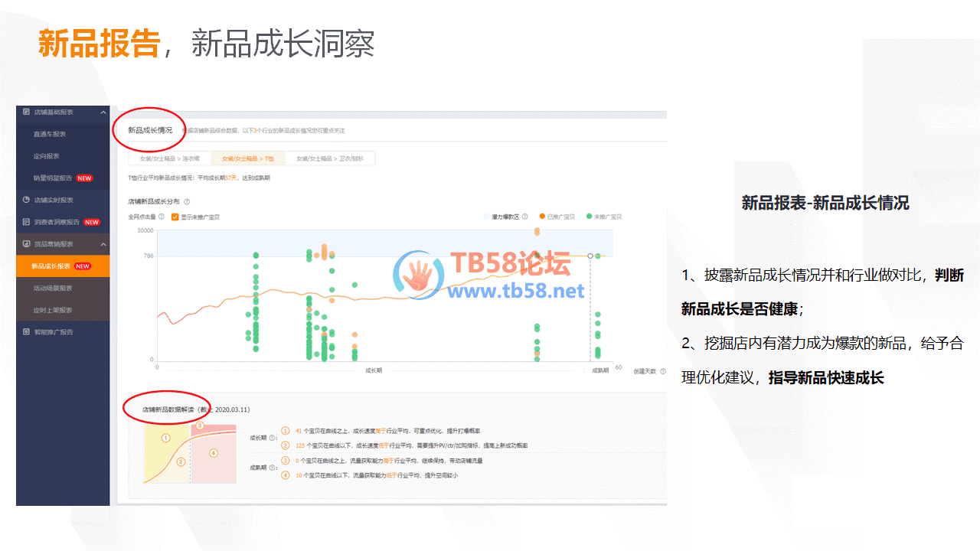Click help icon beside 潜力爆款区 legend
The height and width of the screenshot is (551, 980).
click(525, 217)
